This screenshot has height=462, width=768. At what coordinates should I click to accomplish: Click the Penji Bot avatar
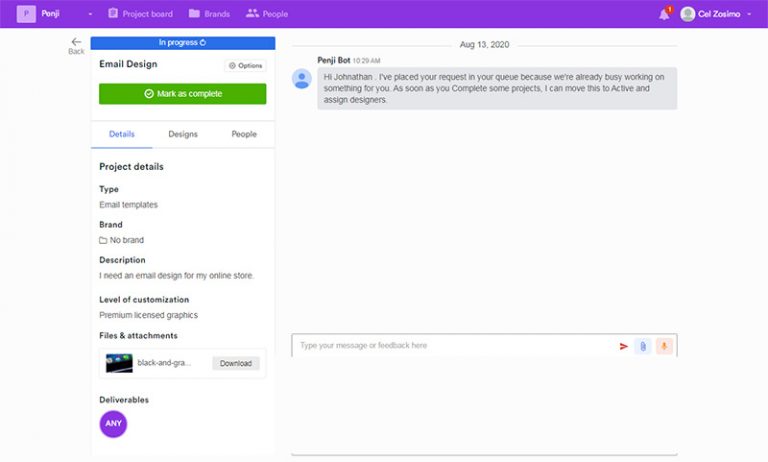click(302, 79)
